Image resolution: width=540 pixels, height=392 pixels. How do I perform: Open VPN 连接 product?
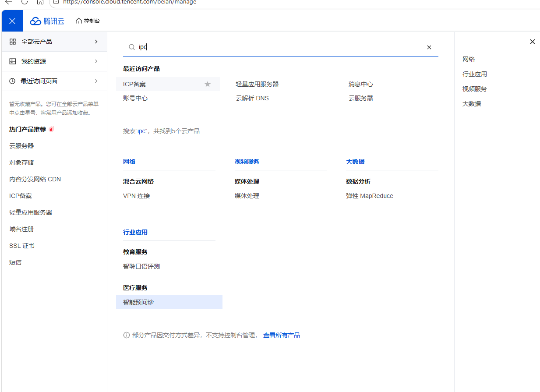click(x=137, y=196)
